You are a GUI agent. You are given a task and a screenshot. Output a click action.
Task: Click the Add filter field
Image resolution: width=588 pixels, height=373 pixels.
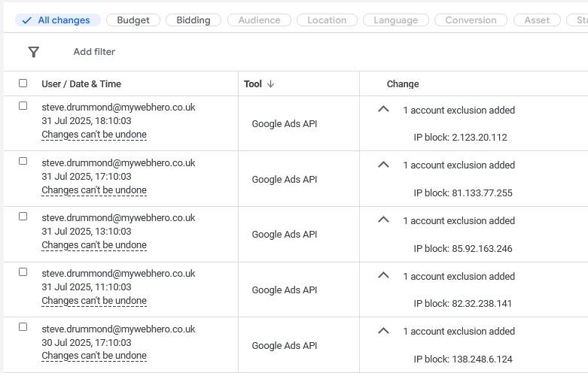tap(94, 52)
